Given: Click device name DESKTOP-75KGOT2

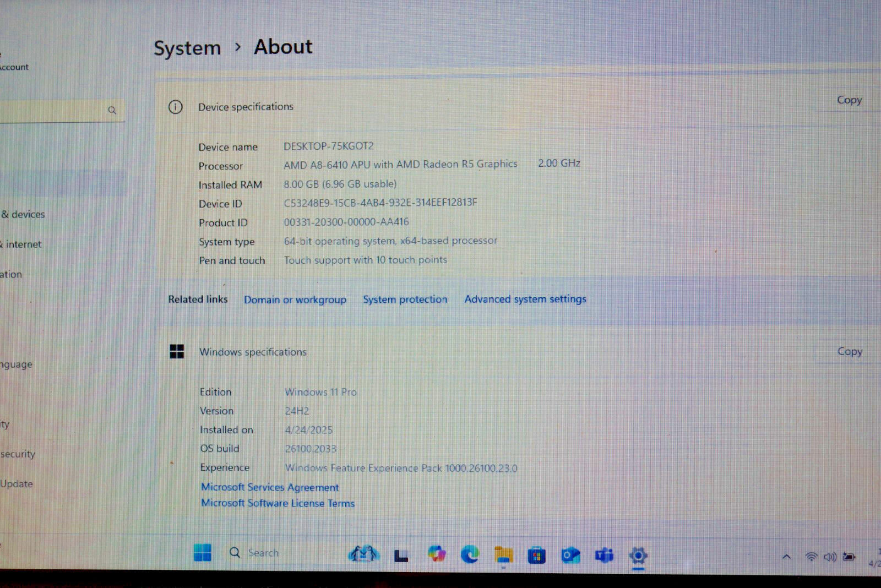Looking at the screenshot, I should click(329, 146).
